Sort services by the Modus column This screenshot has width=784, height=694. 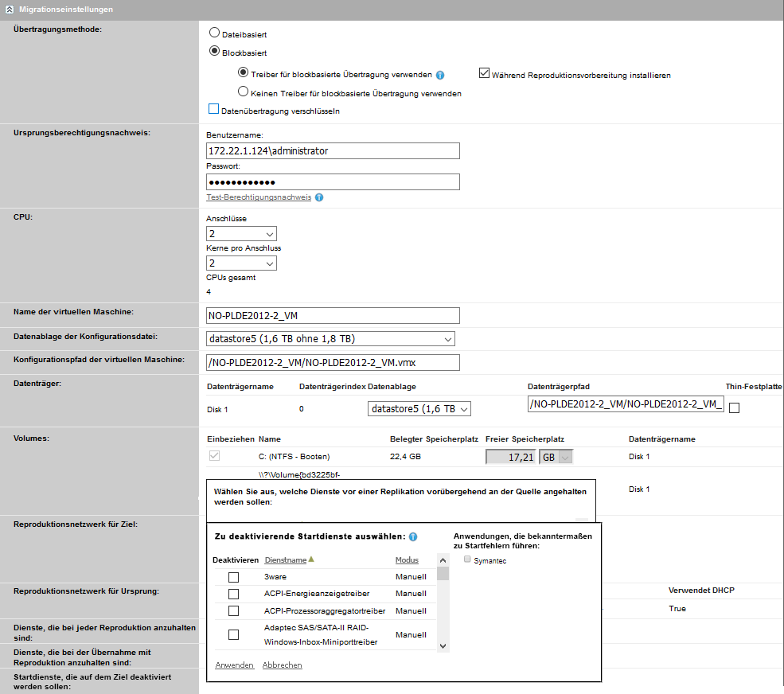click(x=407, y=560)
